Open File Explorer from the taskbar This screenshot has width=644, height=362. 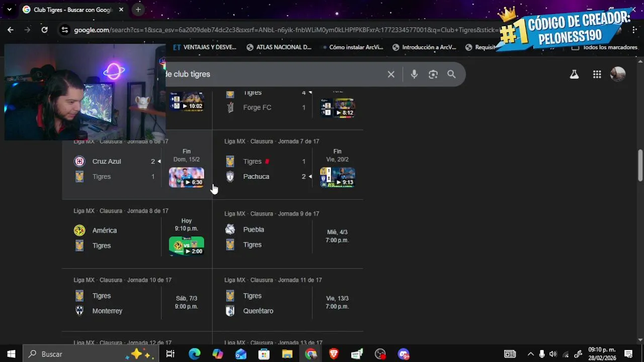287,354
